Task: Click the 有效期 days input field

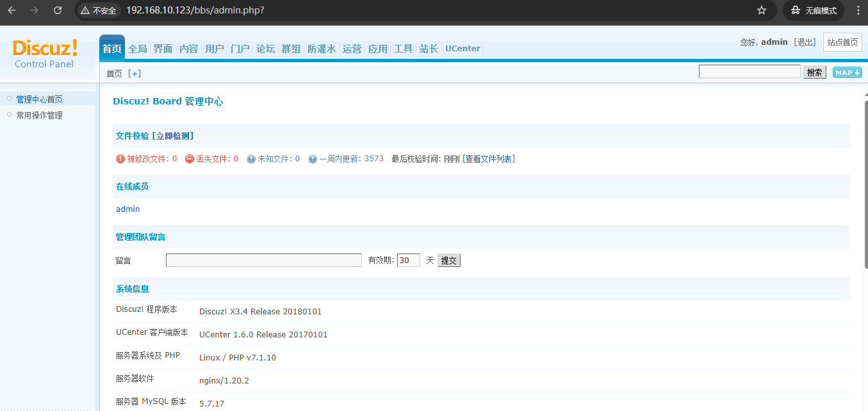Action: click(x=409, y=261)
